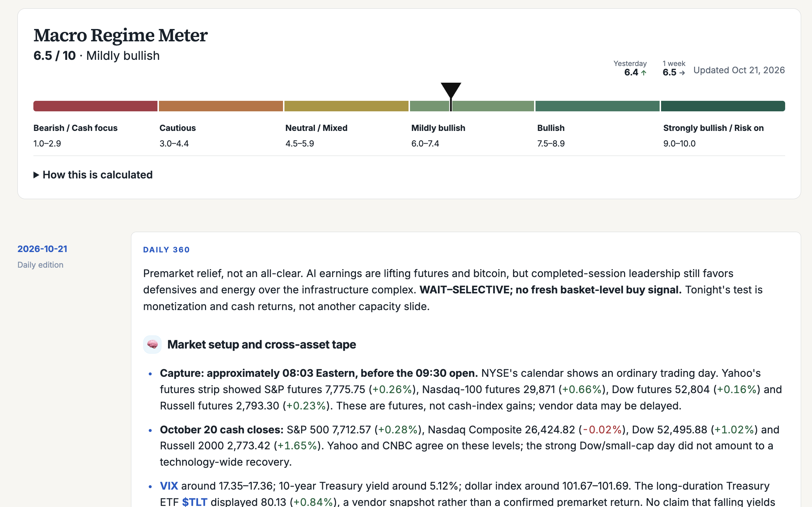This screenshot has width=812, height=507.
Task: Click the 1.0–2.9 range value
Action: [47, 144]
